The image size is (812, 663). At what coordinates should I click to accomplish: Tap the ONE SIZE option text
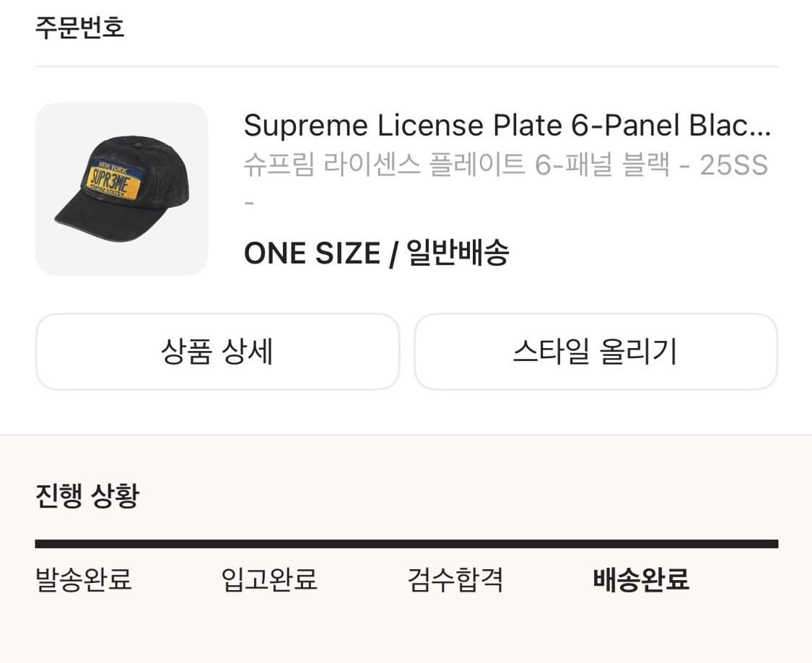coord(312,253)
